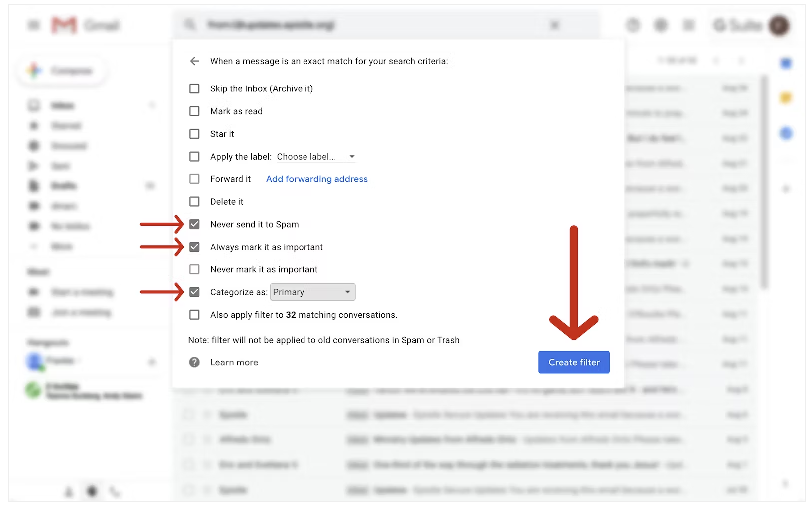Tick the Star it checkbox
Viewport: 812px width, 517px height.
point(194,134)
